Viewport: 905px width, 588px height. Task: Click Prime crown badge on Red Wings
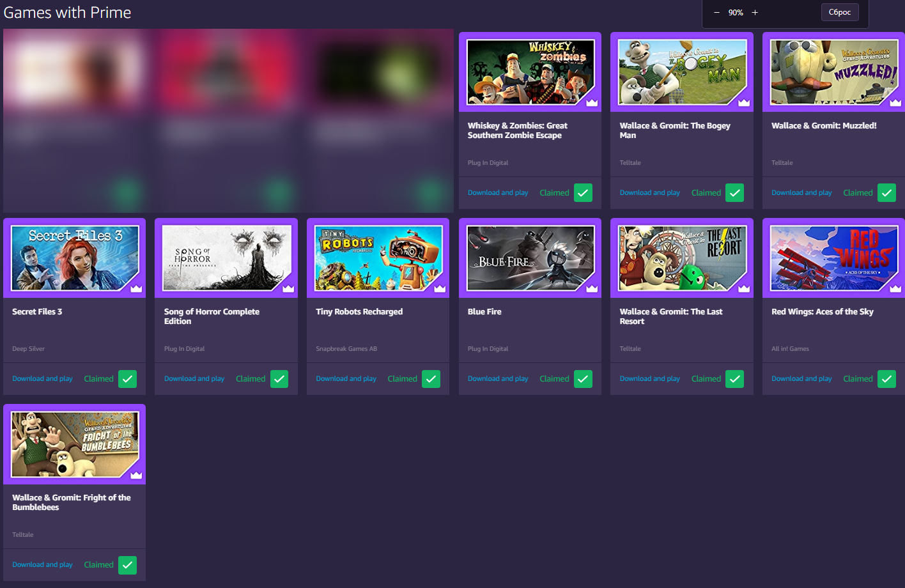pos(895,288)
